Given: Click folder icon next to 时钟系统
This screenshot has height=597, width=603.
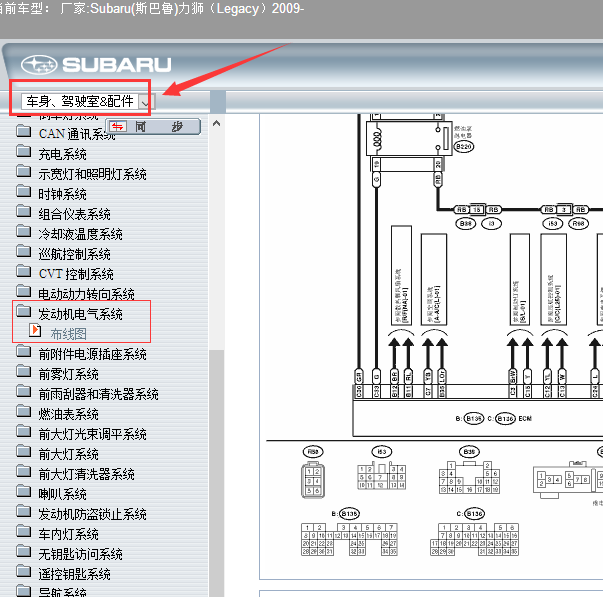Looking at the screenshot, I should 24,191.
